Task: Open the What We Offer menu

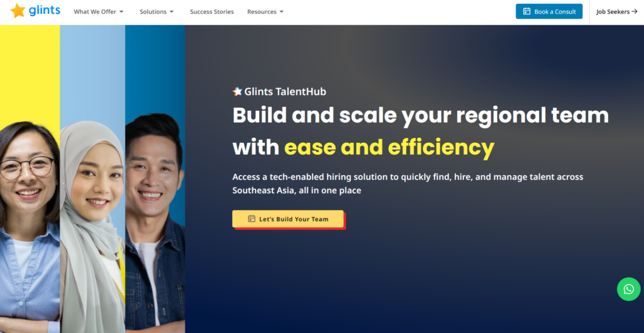Action: [x=99, y=12]
